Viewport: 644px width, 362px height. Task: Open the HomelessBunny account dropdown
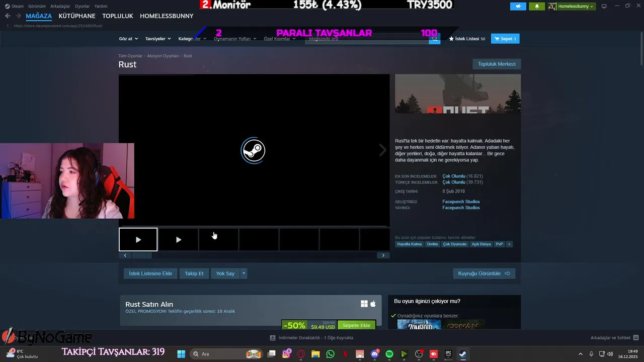click(572, 6)
